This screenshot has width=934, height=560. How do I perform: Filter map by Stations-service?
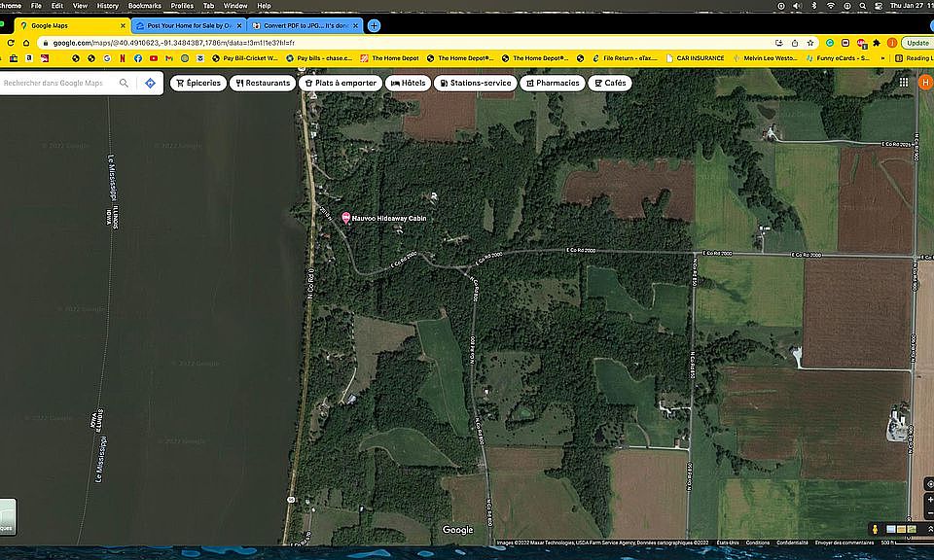(476, 83)
